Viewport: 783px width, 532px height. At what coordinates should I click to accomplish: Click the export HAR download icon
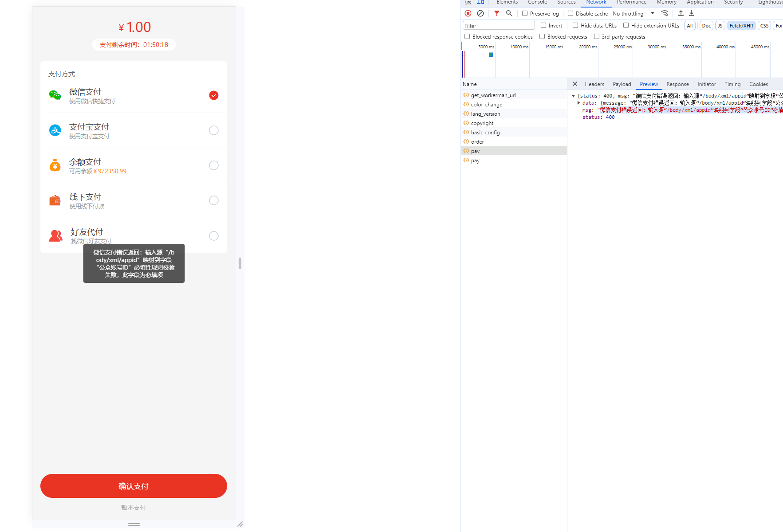[692, 13]
